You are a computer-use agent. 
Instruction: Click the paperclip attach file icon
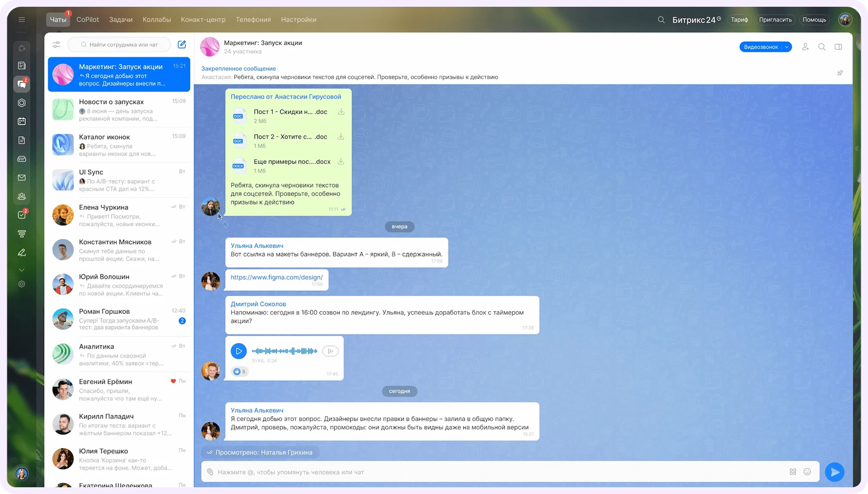pos(210,472)
